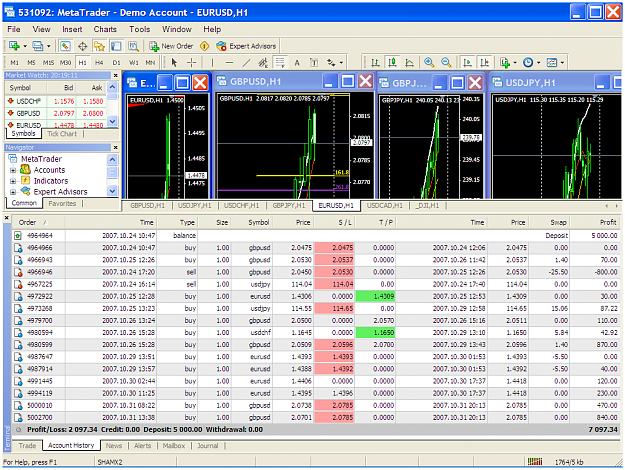
Task: Switch to the Favorites tab in Navigator
Action: [x=62, y=203]
